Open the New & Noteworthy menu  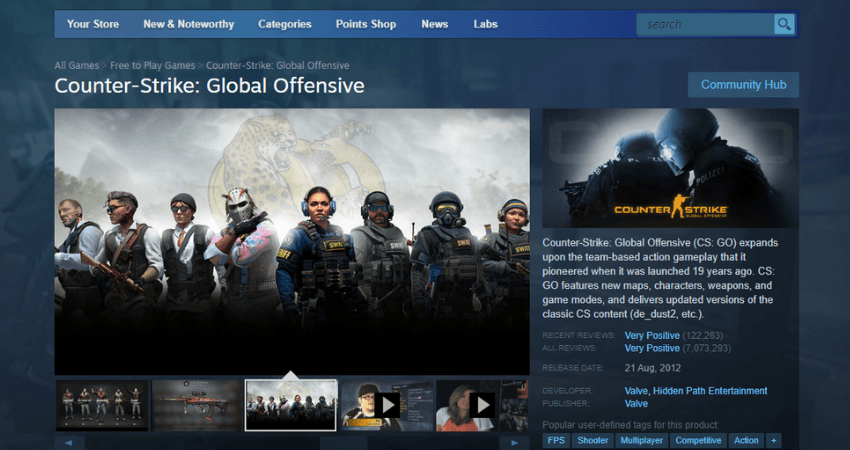[189, 24]
